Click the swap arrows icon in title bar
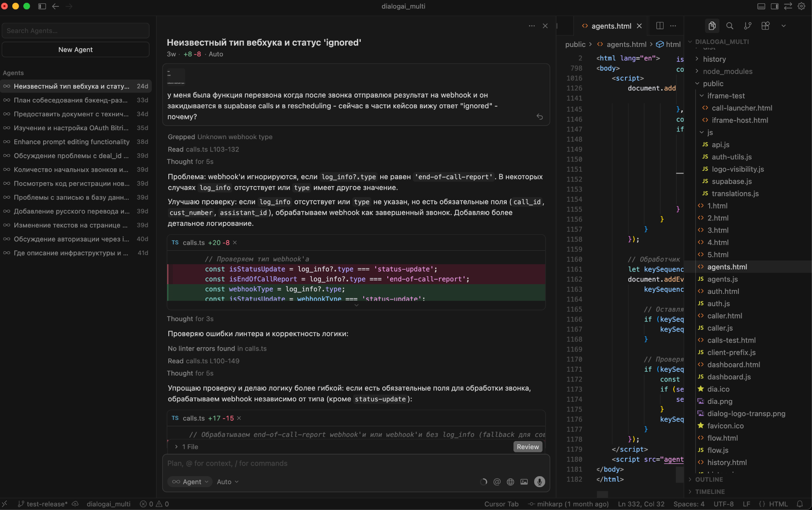Image resolution: width=812 pixels, height=510 pixels. point(788,6)
